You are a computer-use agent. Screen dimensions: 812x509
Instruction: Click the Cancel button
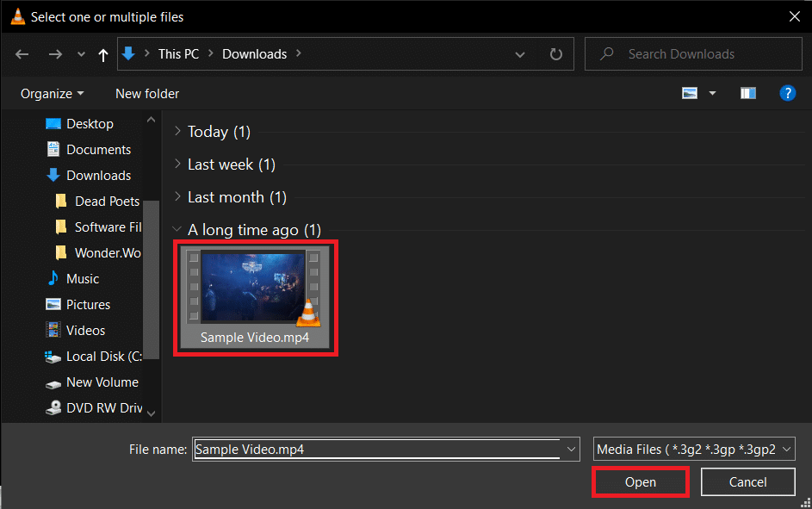point(747,481)
